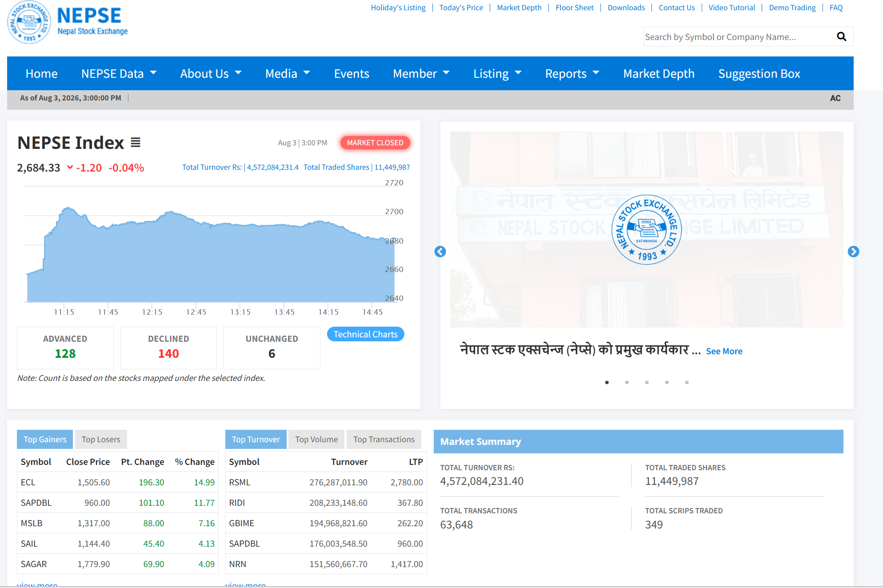Select the second carousel dot indicator

click(627, 382)
